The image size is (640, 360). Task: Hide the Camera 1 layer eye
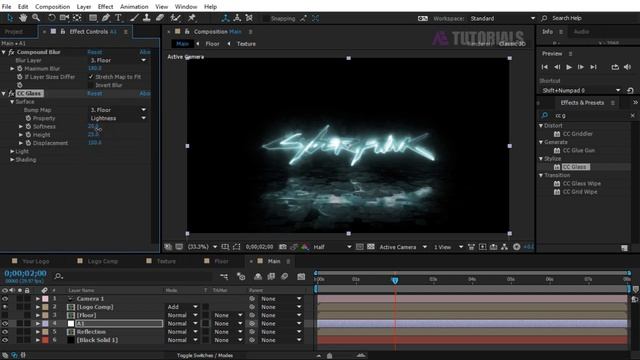pyautogui.click(x=5, y=299)
